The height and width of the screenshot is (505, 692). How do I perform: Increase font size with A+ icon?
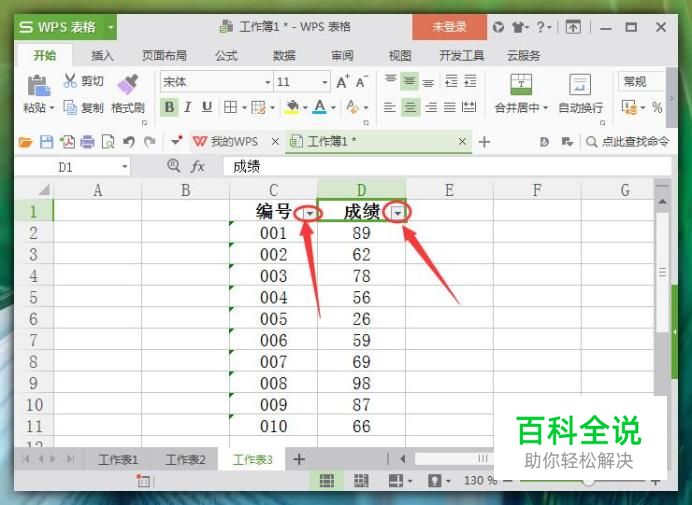pos(343,82)
